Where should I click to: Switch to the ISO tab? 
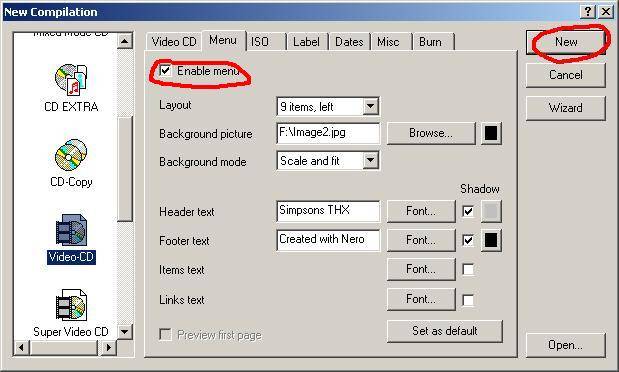pos(265,41)
